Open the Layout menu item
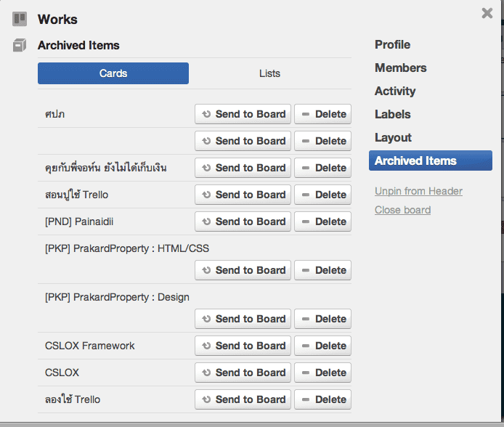Viewport: 504px width, 427px height. click(x=393, y=137)
